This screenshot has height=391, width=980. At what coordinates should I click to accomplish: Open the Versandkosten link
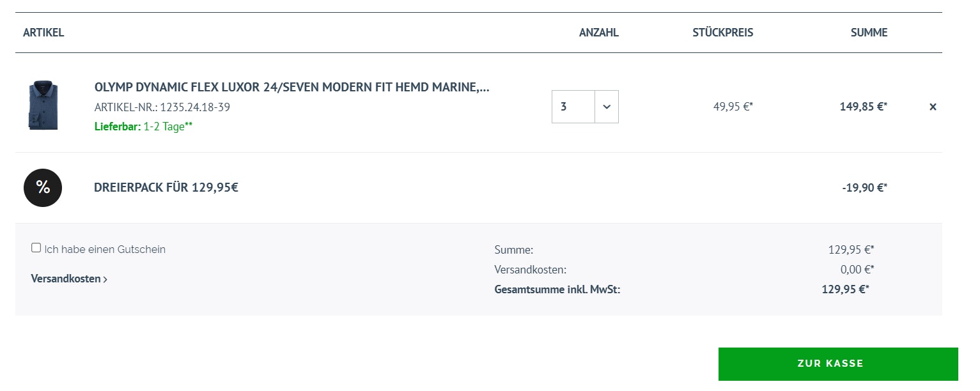click(65, 279)
